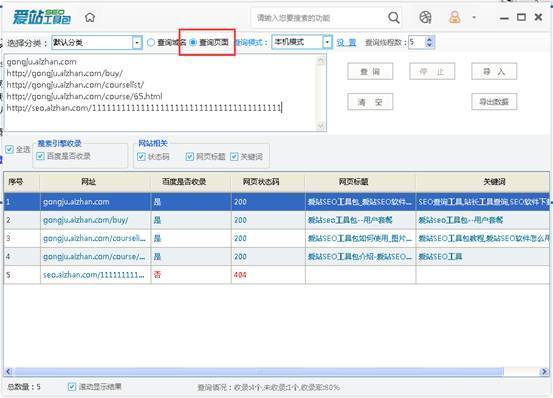Open the 设置 link
This screenshot has width=553, height=398.
(x=346, y=43)
